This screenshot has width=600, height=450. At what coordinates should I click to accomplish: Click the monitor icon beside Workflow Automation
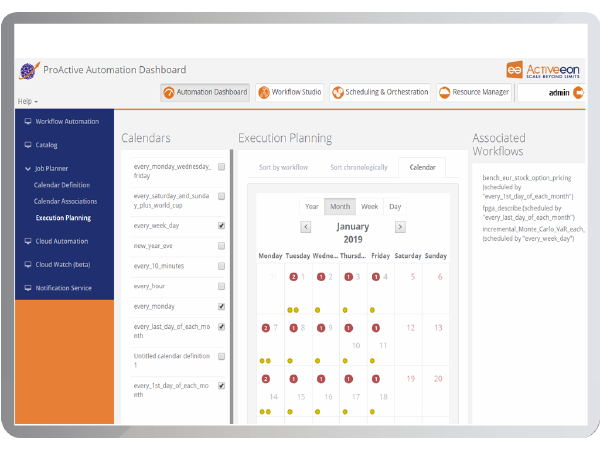click(28, 121)
